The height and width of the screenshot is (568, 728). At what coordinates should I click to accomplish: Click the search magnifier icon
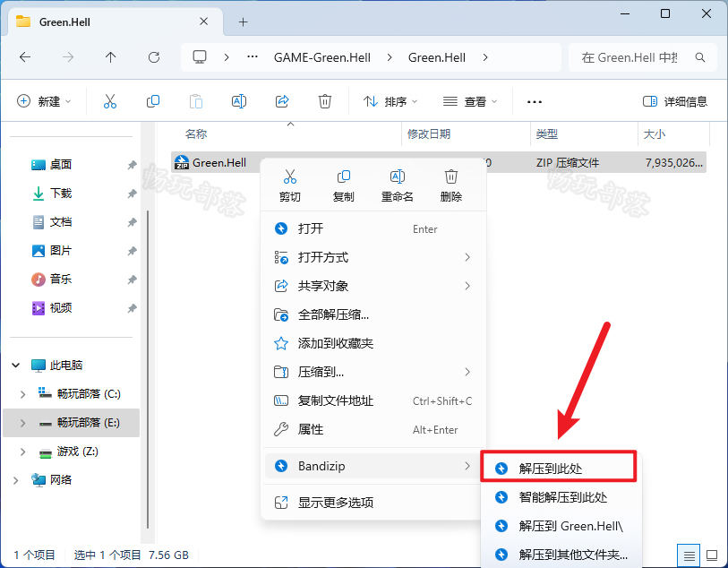point(699,57)
